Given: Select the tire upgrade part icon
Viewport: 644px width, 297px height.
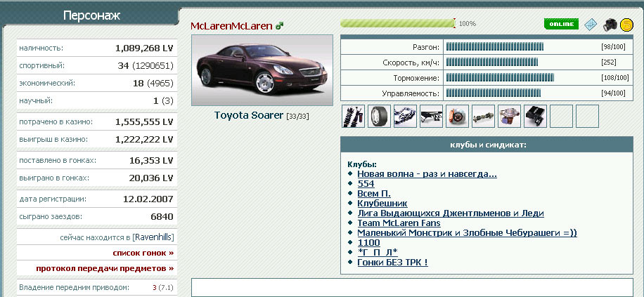Looking at the screenshot, I should point(379,117).
